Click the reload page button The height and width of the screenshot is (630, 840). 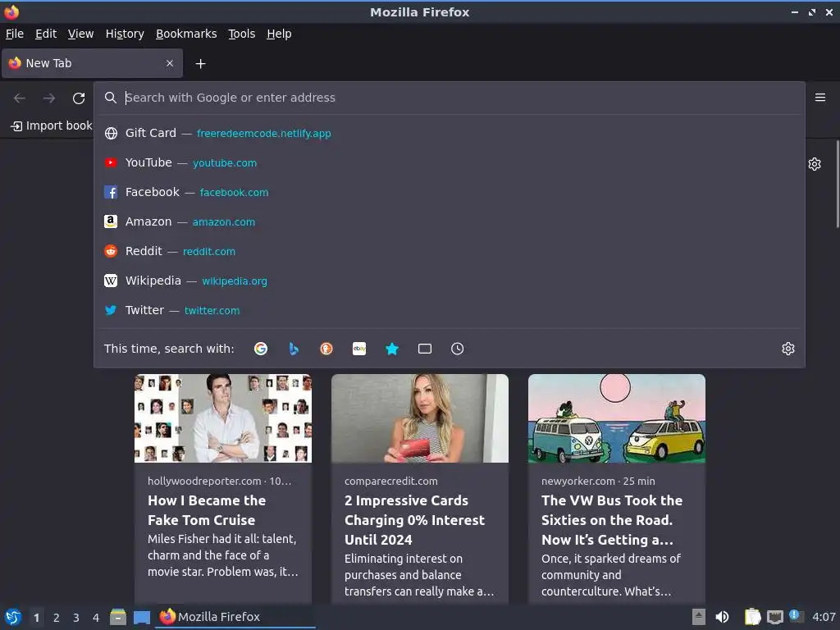click(79, 98)
